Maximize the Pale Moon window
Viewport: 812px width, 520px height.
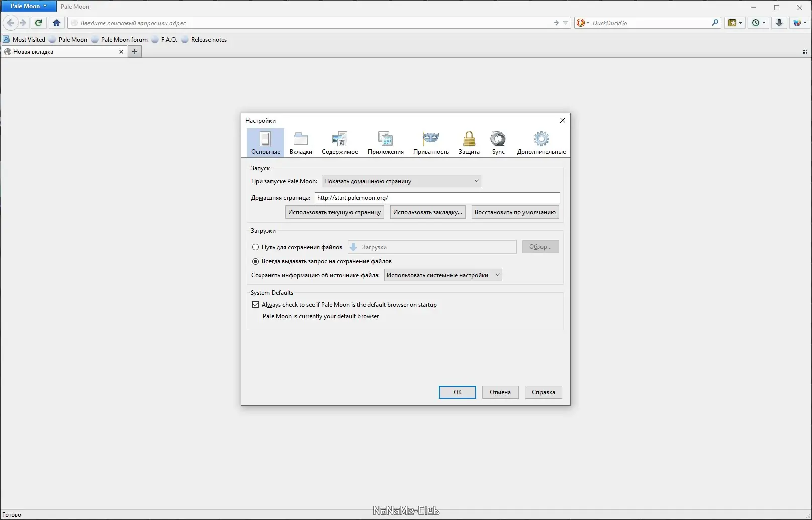(x=777, y=7)
